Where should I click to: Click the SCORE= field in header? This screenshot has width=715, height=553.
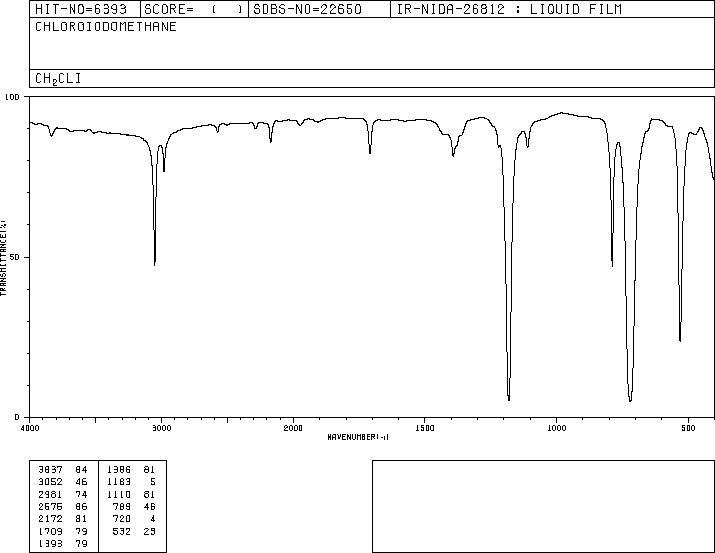coord(194,9)
